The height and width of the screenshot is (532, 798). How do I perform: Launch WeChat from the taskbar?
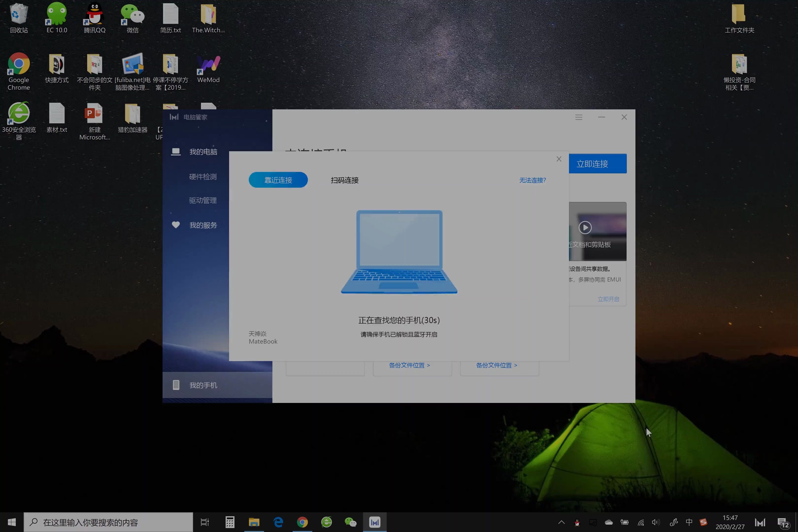pyautogui.click(x=350, y=522)
